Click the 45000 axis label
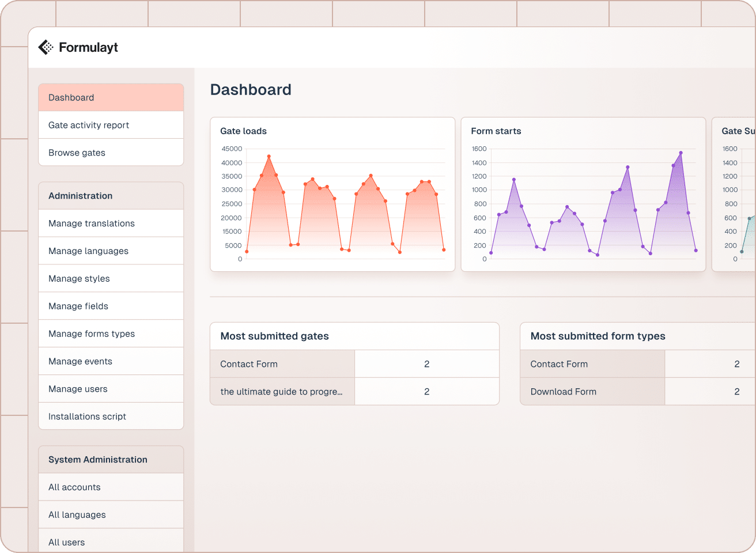This screenshot has height=553, width=756. (232, 149)
